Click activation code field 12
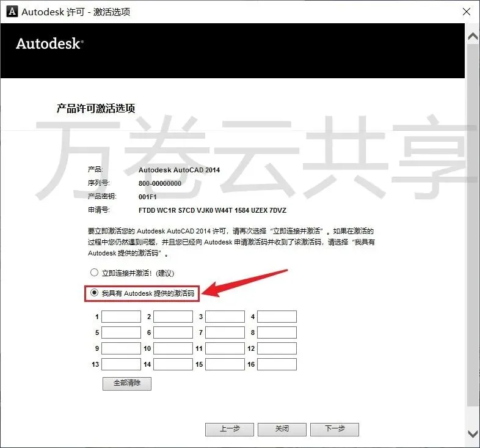This screenshot has height=448, width=480. (x=277, y=348)
